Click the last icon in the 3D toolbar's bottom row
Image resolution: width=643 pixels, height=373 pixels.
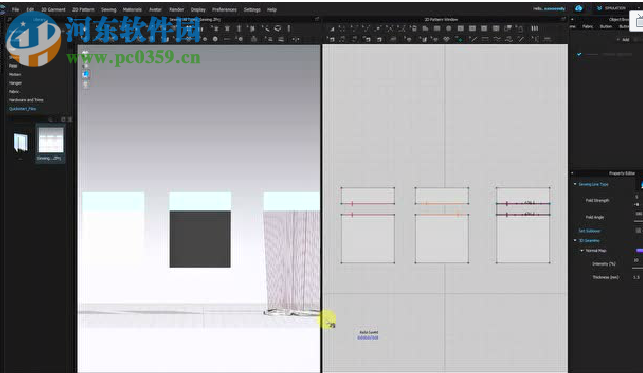(296, 39)
